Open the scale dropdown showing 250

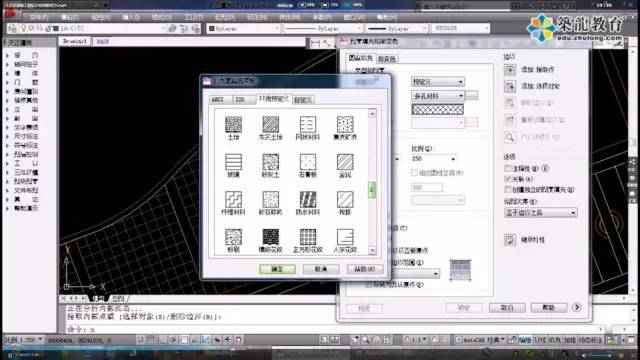(433, 159)
